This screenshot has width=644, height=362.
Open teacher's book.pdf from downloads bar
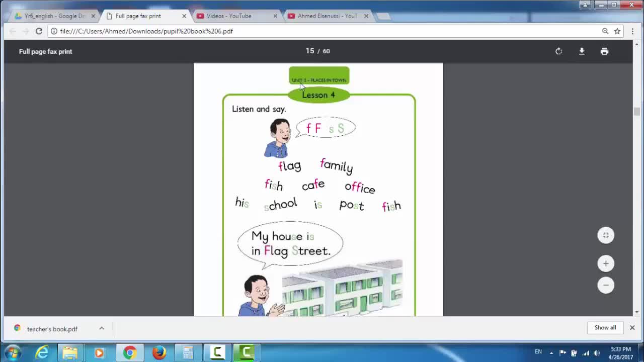[x=52, y=329]
